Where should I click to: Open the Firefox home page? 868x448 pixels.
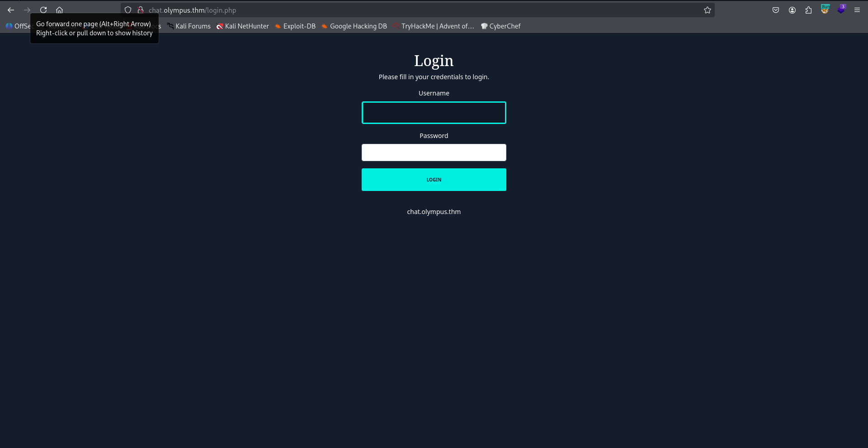click(x=59, y=10)
